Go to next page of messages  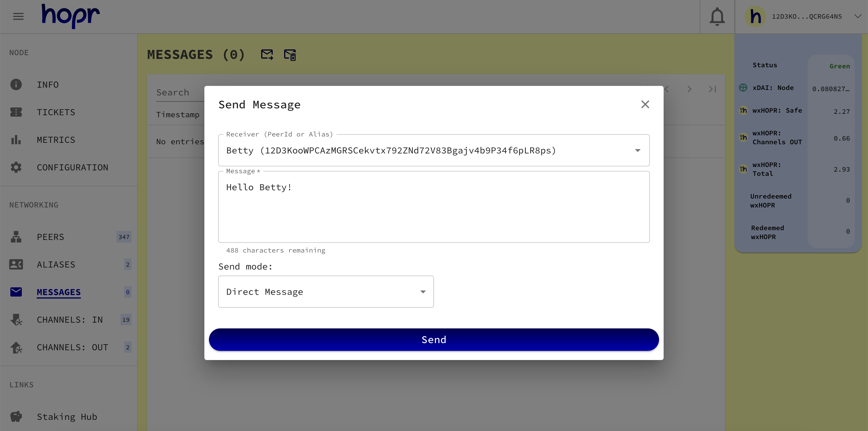point(689,89)
